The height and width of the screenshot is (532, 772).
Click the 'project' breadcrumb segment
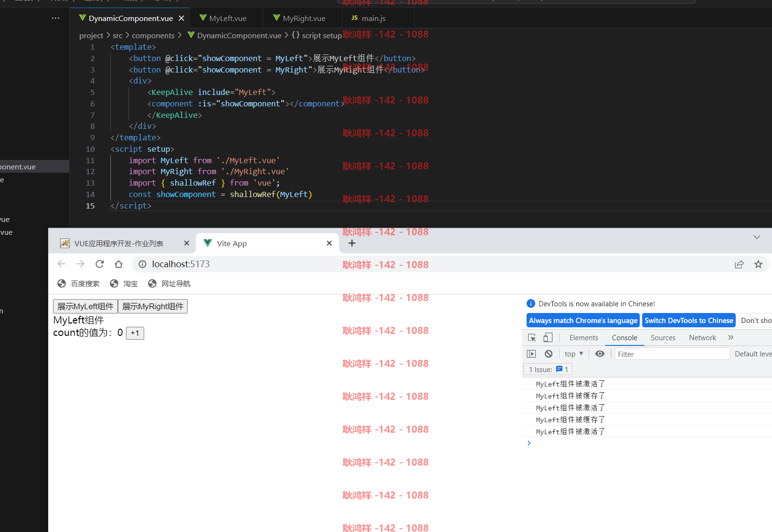[91, 35]
